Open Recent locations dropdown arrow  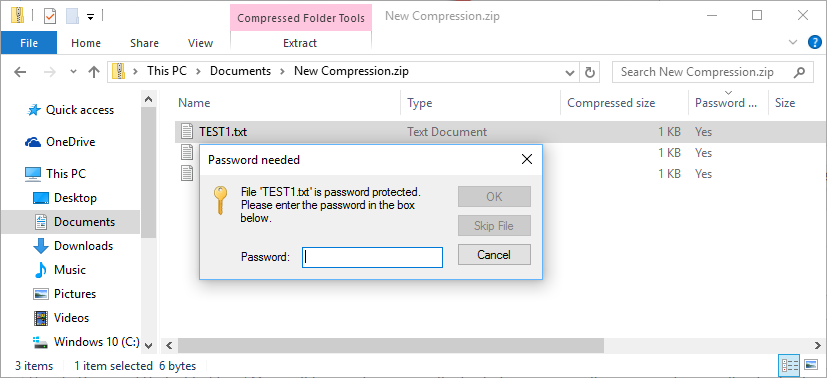point(73,72)
